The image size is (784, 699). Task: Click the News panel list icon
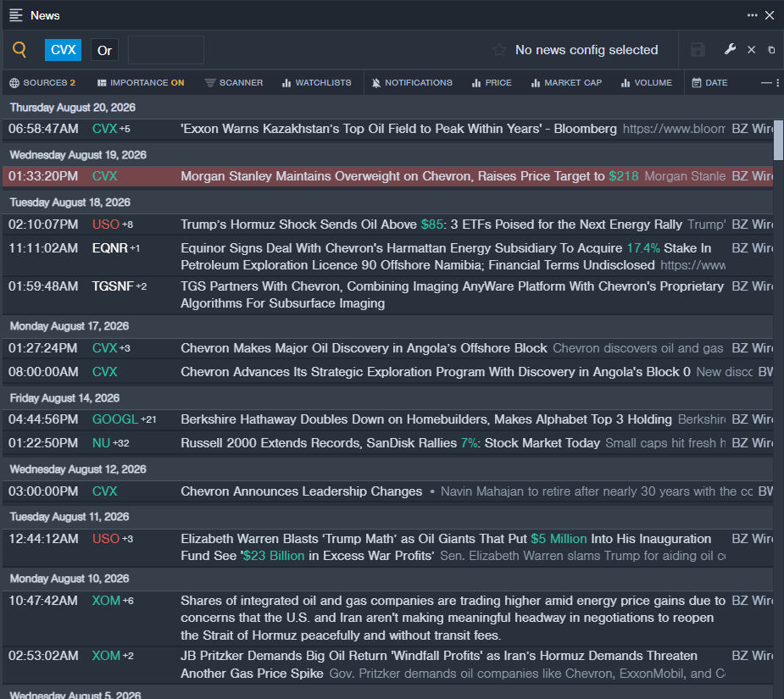pyautogui.click(x=16, y=15)
